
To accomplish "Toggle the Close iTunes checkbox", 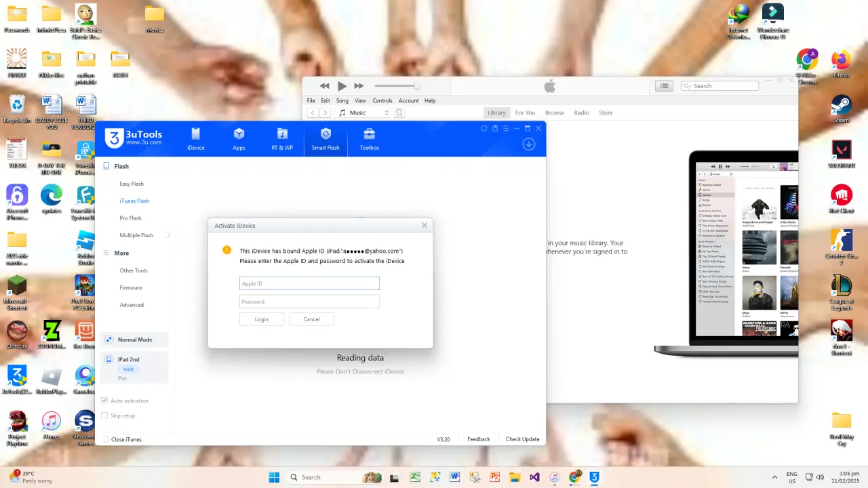I will (x=105, y=439).
